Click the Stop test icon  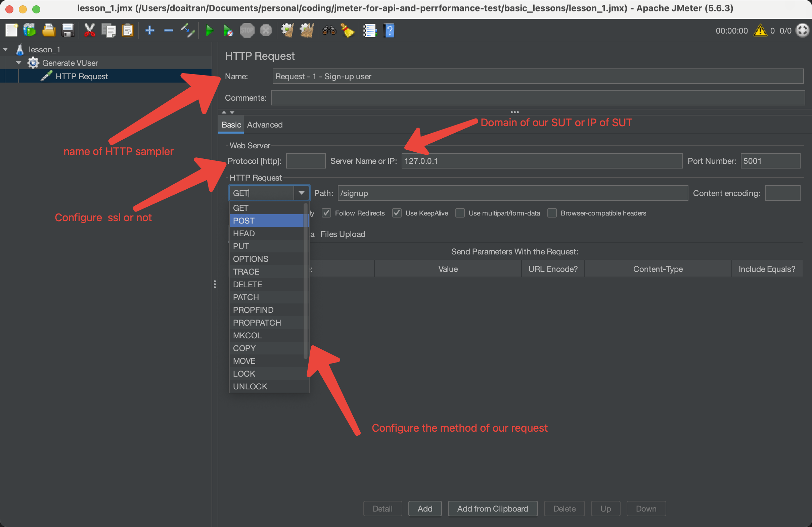tap(247, 31)
